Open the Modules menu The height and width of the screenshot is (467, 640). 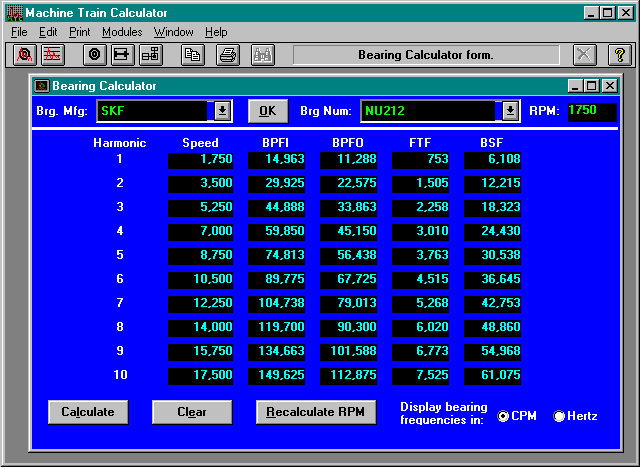(122, 32)
